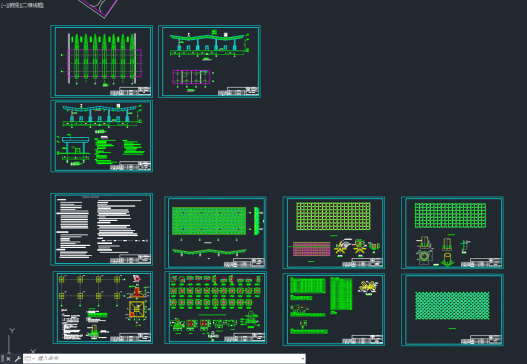
Task: Select the sheet with wavy elevation and magenta plan
Action: [x=209, y=62]
